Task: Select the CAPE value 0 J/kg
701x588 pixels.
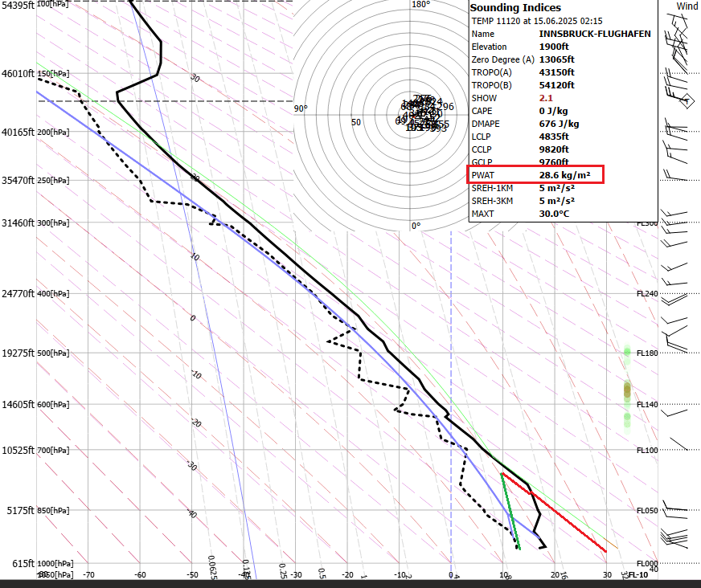Action: click(553, 111)
